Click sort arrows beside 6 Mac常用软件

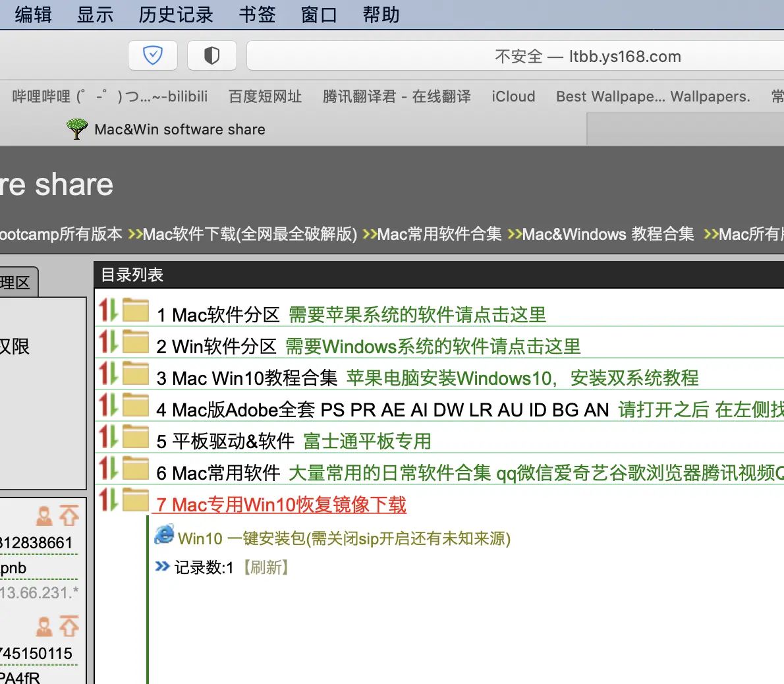click(108, 467)
